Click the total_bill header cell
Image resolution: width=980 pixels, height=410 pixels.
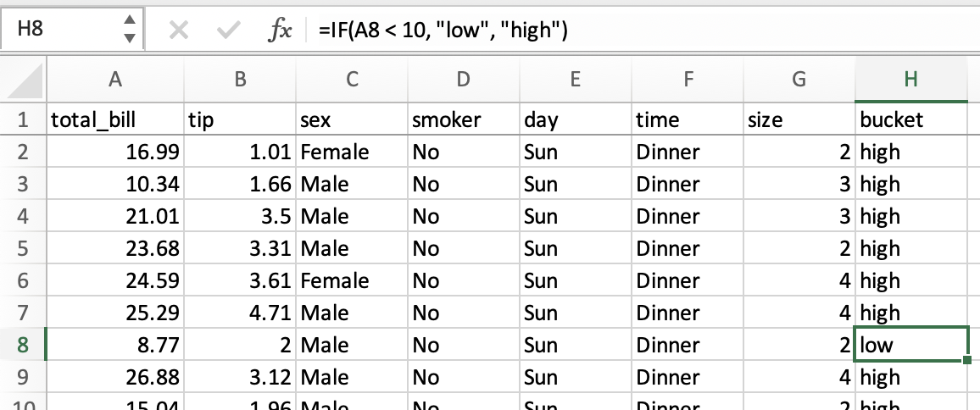point(115,120)
